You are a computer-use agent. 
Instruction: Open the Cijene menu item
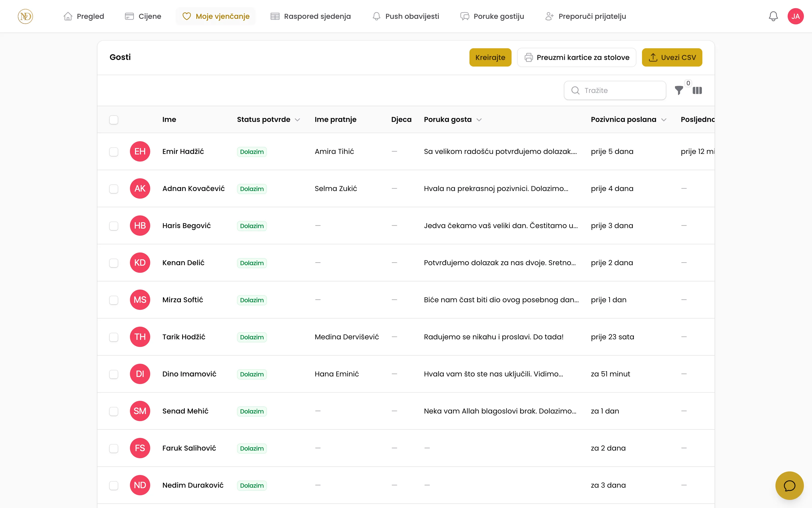[143, 16]
